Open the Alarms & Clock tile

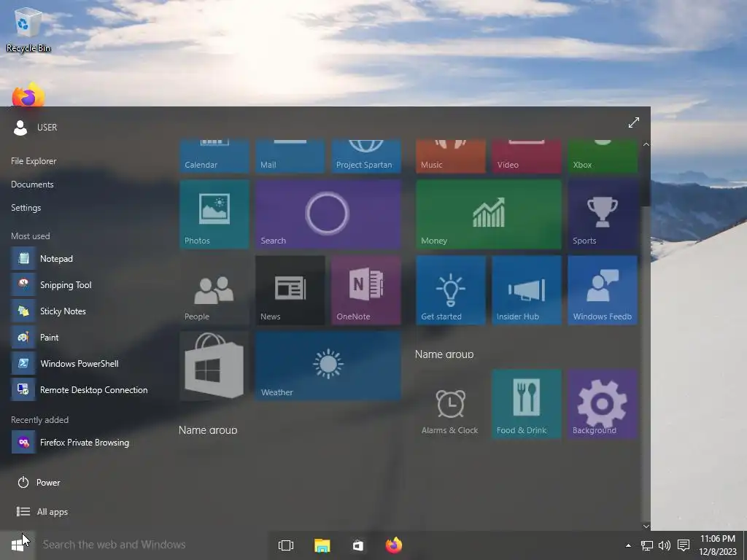pos(451,404)
